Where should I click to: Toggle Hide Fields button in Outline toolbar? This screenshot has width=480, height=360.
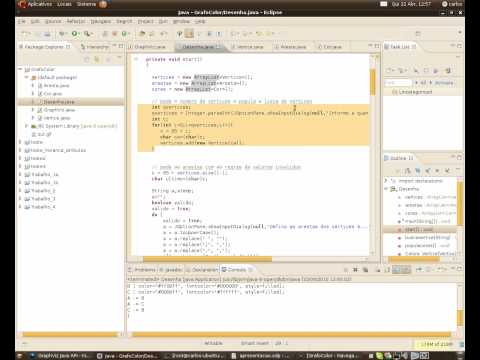click(417, 171)
